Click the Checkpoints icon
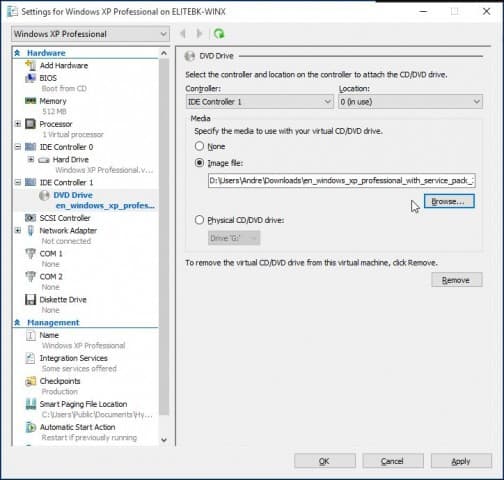The image size is (504, 480). pos(30,381)
